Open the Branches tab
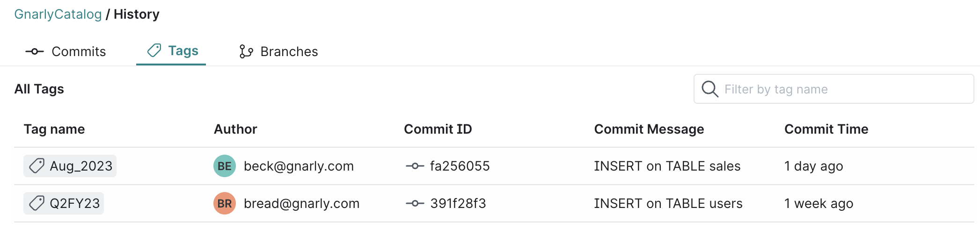980x229 pixels. (x=289, y=51)
